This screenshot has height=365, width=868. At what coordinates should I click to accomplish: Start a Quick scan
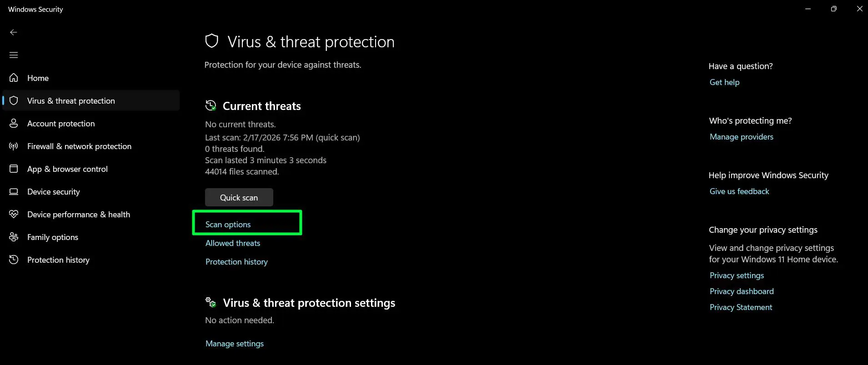(x=239, y=197)
